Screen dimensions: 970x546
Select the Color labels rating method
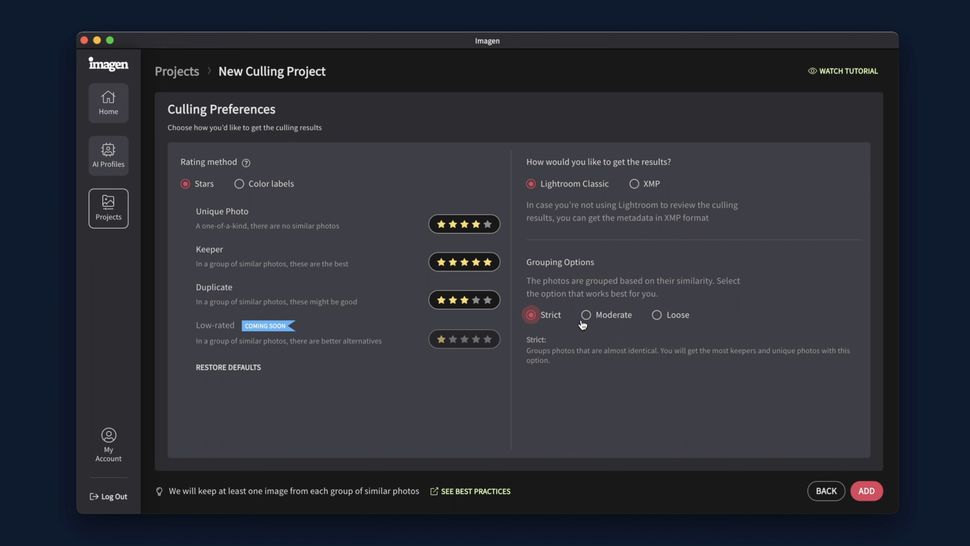coord(239,184)
